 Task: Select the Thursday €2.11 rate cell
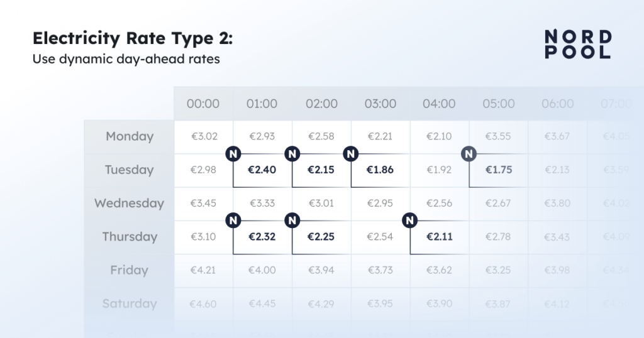440,237
